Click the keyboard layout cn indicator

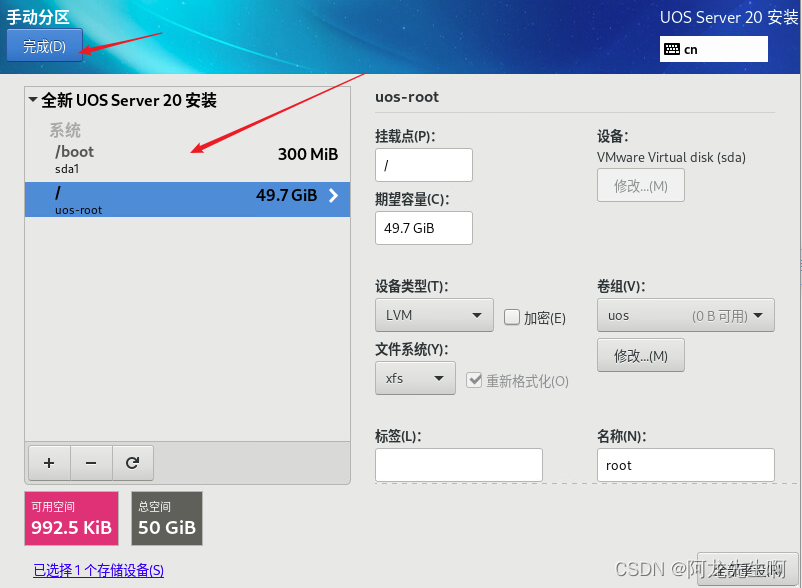[x=713, y=49]
